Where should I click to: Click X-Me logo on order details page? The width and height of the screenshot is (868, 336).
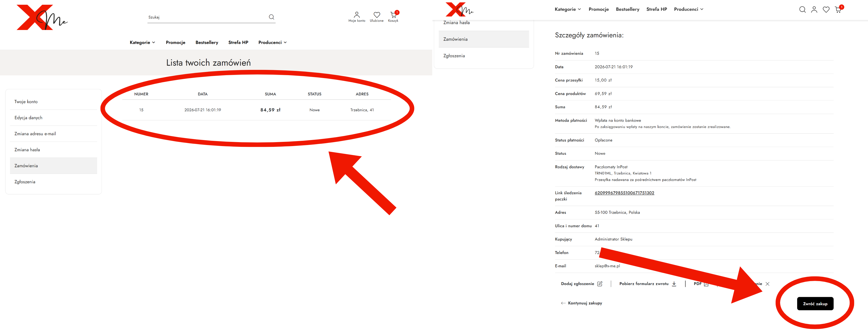tap(459, 9)
